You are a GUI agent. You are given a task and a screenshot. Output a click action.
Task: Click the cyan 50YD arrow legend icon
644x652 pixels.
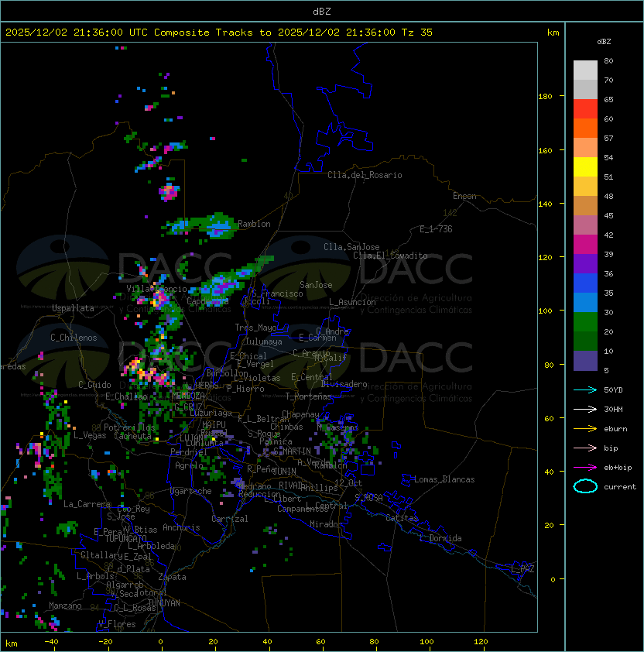pos(585,390)
